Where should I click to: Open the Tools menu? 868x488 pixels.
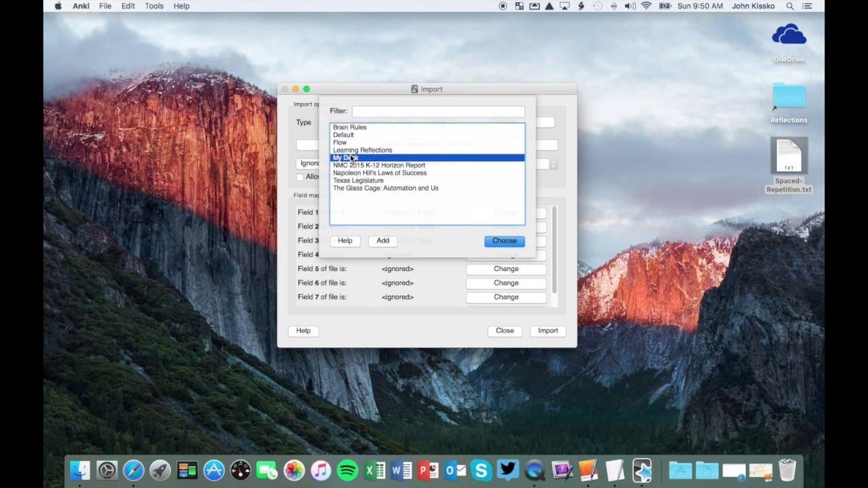click(154, 6)
